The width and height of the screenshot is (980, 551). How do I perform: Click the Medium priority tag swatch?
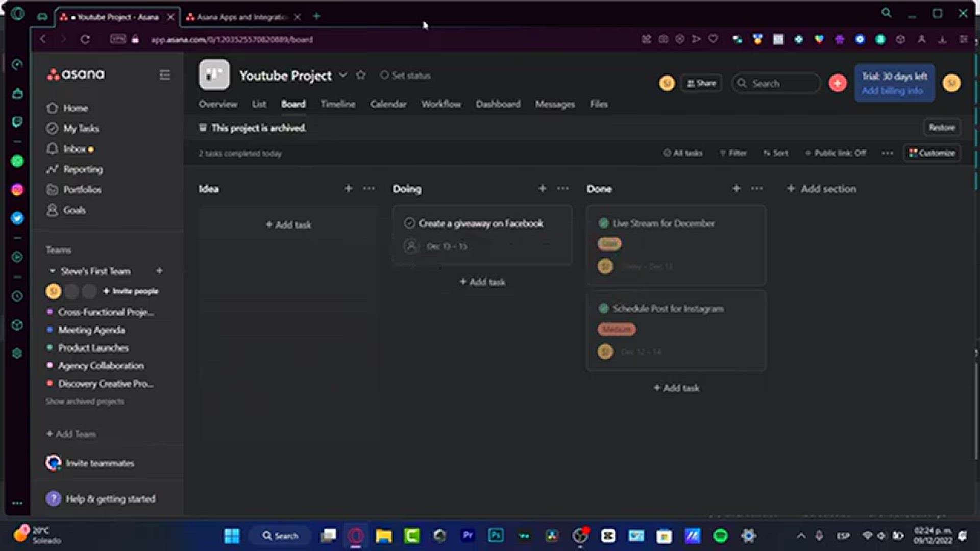(616, 330)
